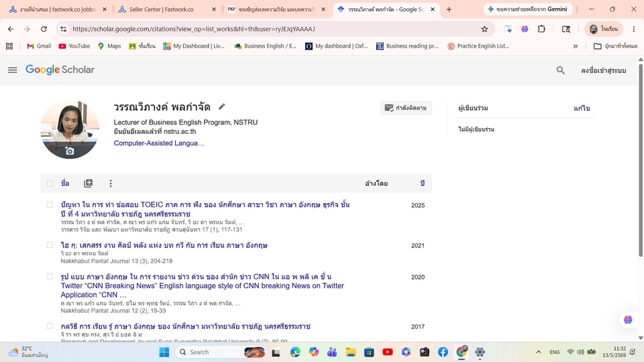Sort articles by ปี year header
Screen dimensions: 644x362
pyautogui.click(x=422, y=183)
